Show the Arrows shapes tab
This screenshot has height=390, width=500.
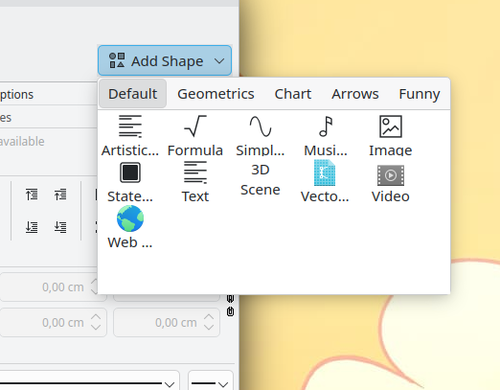coord(355,94)
